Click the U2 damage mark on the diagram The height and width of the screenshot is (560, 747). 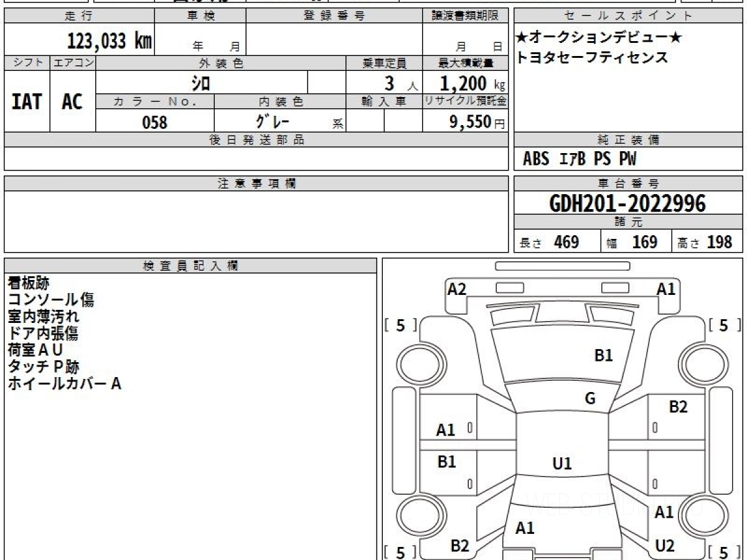[665, 546]
